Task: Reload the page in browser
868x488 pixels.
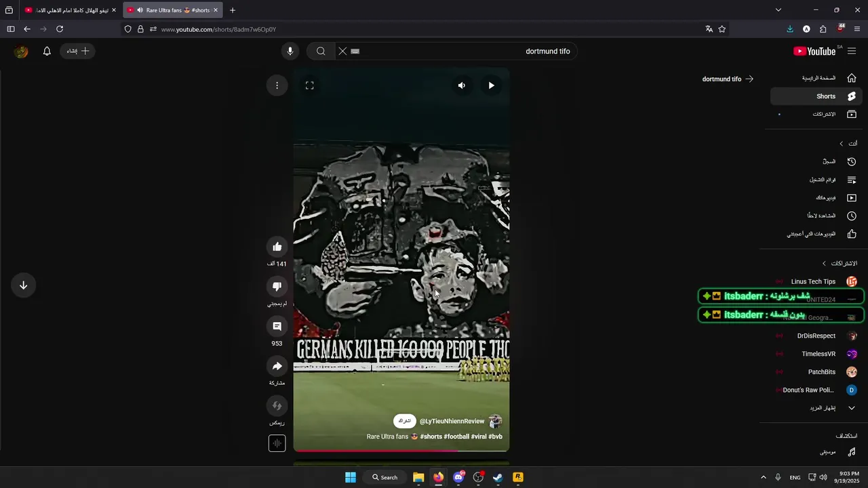Action: point(60,29)
